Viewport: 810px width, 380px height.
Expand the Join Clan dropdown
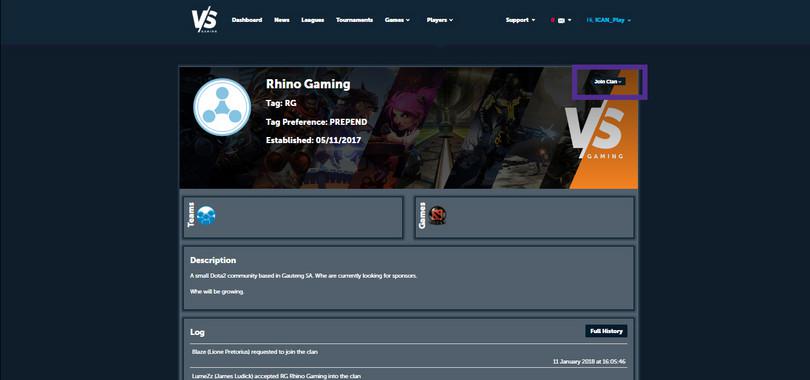point(608,82)
